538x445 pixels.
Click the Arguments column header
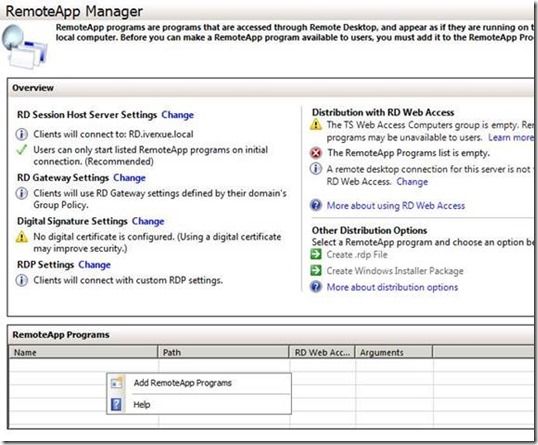point(394,352)
